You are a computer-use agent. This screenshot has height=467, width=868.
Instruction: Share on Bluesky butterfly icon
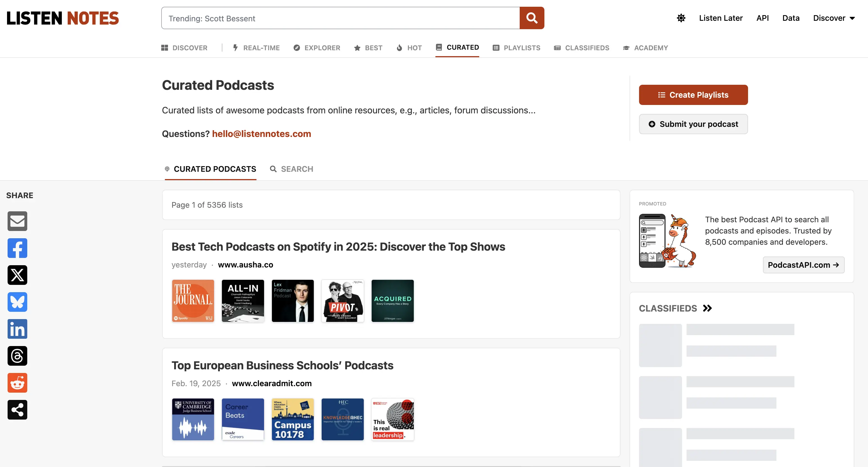click(x=17, y=302)
